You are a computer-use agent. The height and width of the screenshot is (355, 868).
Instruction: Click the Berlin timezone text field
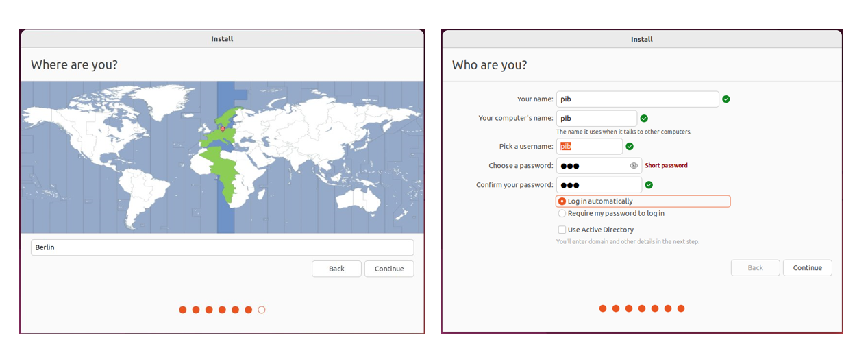[x=222, y=247]
